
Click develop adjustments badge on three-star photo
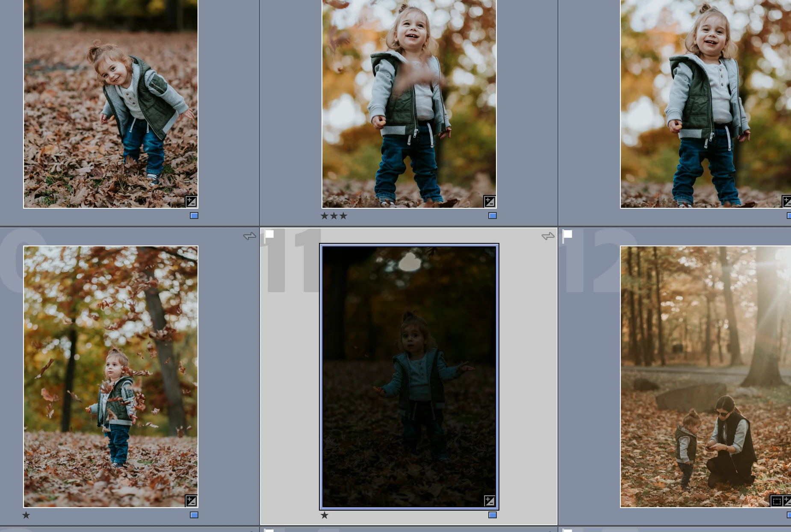(490, 201)
